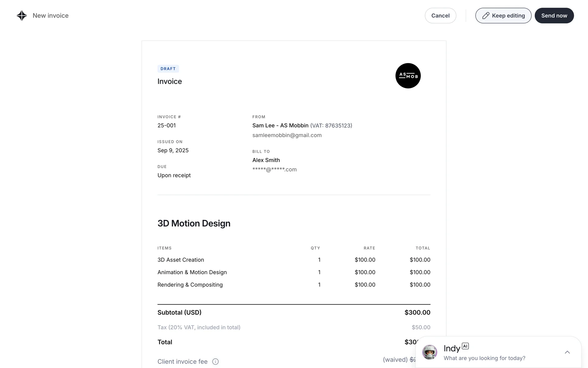The image size is (588, 368).
Task: Click the Keep editing button
Action: (503, 16)
